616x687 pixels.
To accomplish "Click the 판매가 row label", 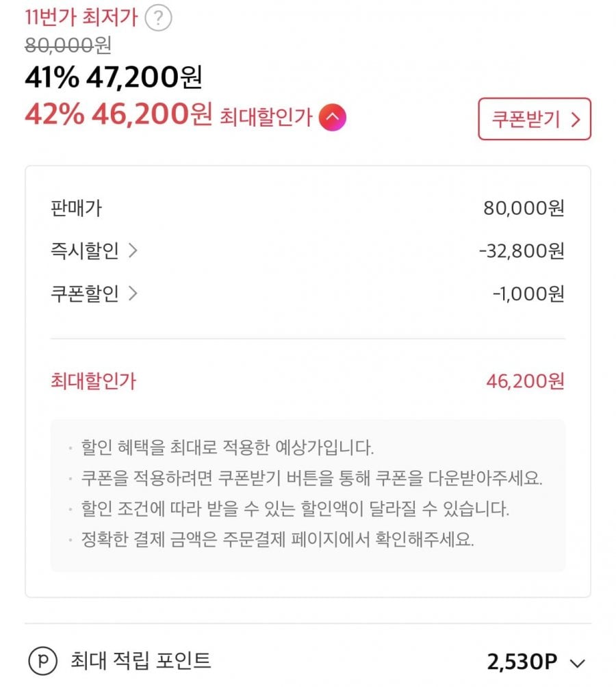I will pos(76,208).
